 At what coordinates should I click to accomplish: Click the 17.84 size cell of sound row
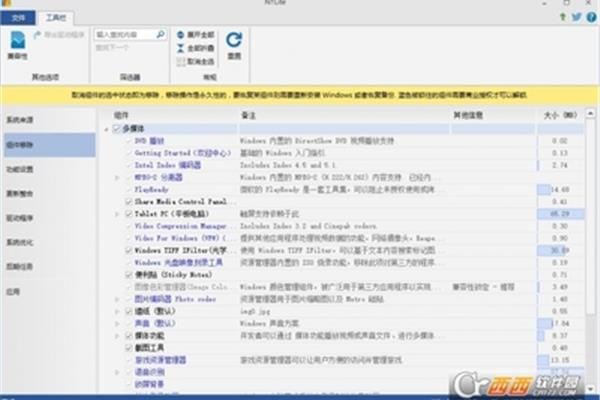(x=560, y=323)
